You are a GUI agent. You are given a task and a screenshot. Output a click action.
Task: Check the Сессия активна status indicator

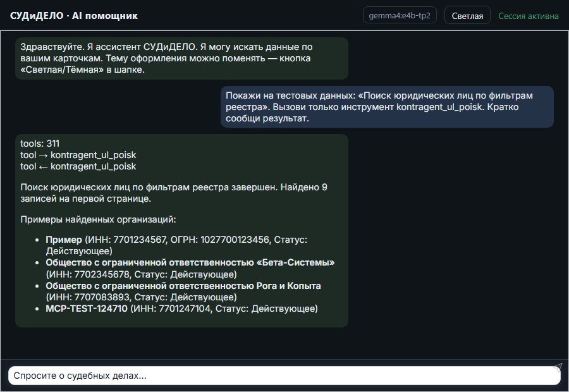(x=529, y=16)
